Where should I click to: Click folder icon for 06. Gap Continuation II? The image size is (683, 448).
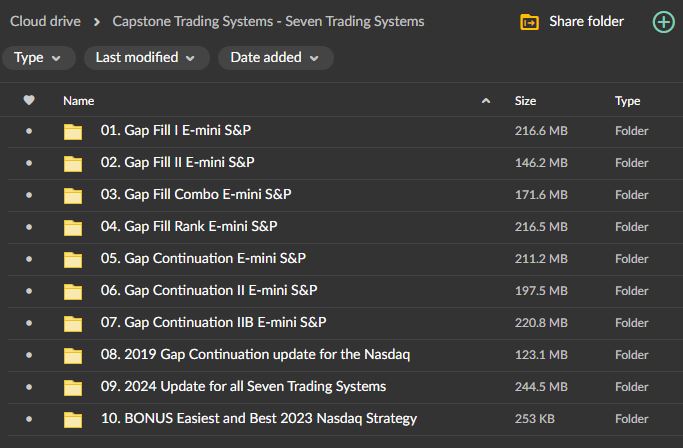coord(73,291)
